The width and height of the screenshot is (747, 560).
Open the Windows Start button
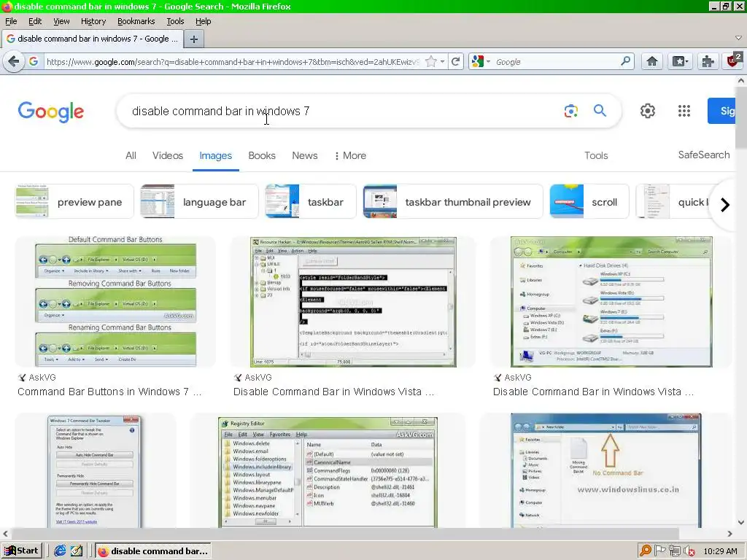click(23, 551)
